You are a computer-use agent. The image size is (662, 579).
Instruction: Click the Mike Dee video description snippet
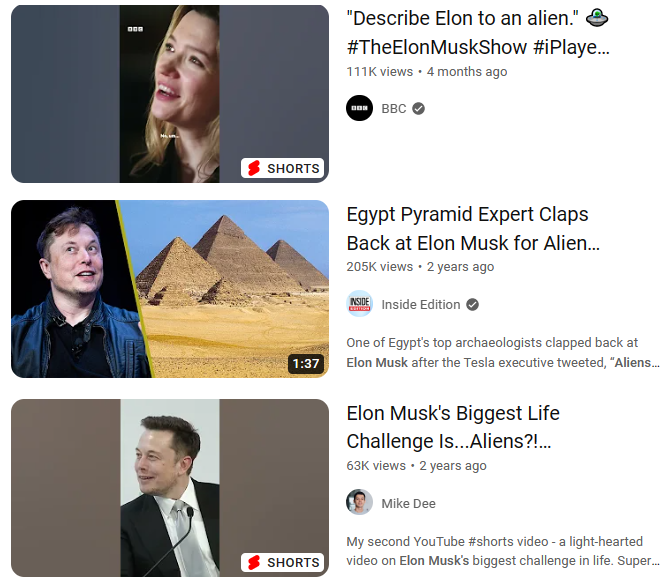[502, 551]
